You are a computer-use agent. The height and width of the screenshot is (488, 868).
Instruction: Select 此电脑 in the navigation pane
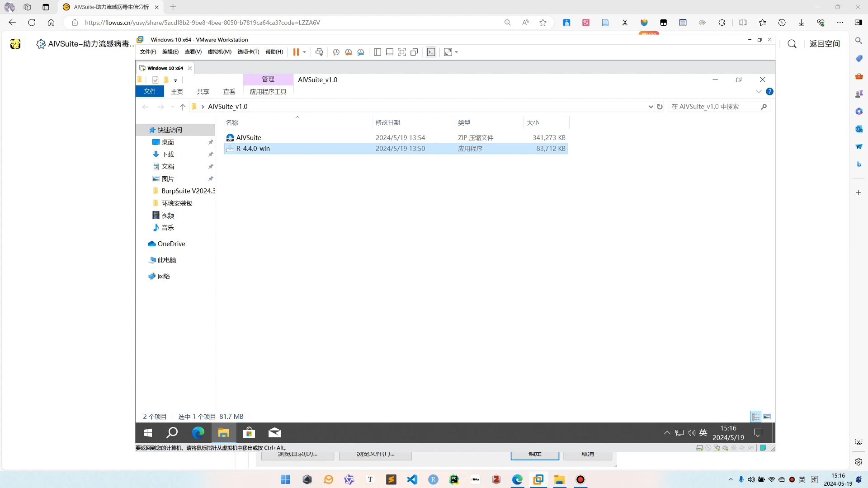click(x=166, y=260)
